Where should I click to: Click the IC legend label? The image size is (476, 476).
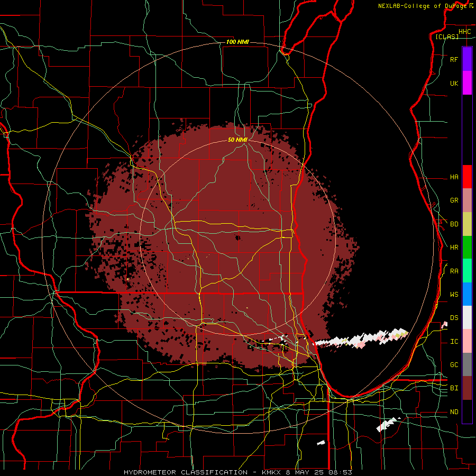tap(454, 342)
